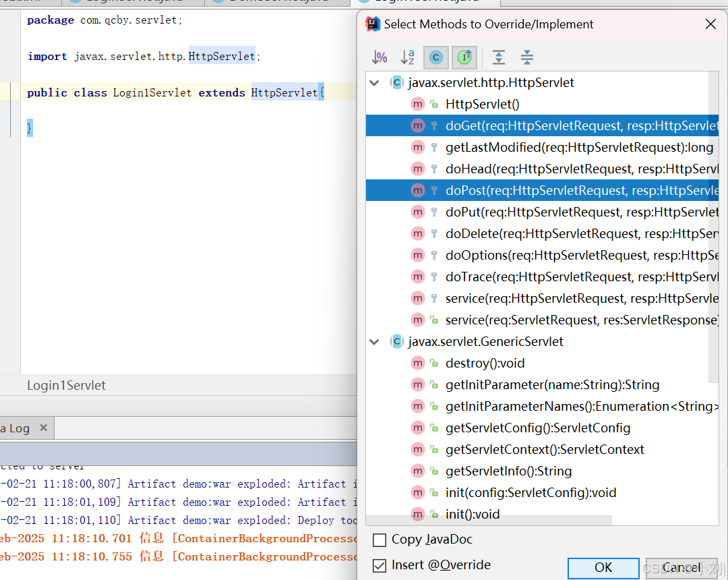Select getInitParameter method row
Screen dimensions: 728x580
click(542, 384)
